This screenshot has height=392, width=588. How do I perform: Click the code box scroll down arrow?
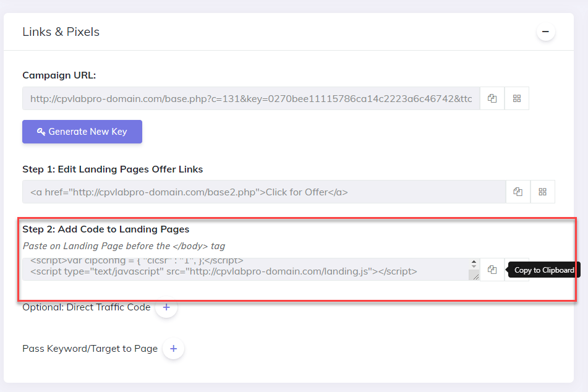point(474,266)
